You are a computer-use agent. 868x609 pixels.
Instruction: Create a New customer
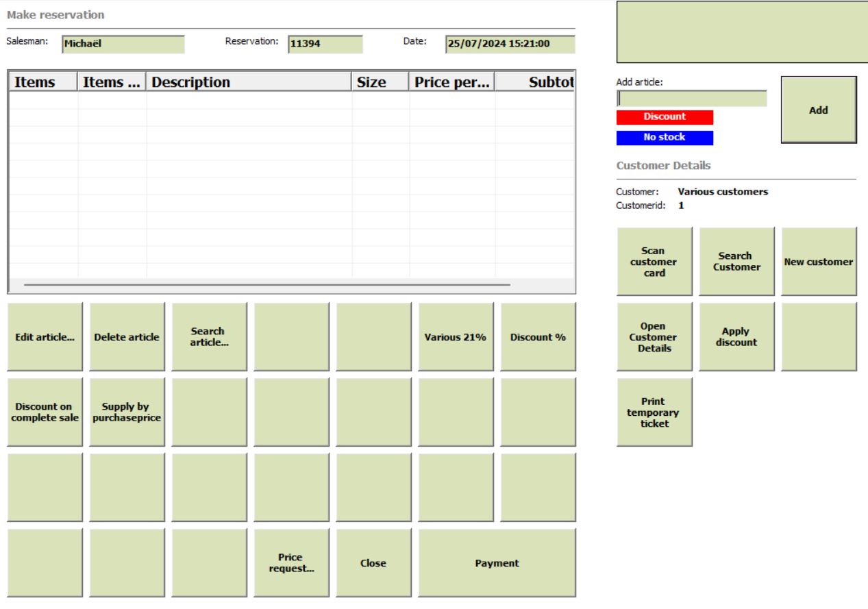click(x=819, y=262)
